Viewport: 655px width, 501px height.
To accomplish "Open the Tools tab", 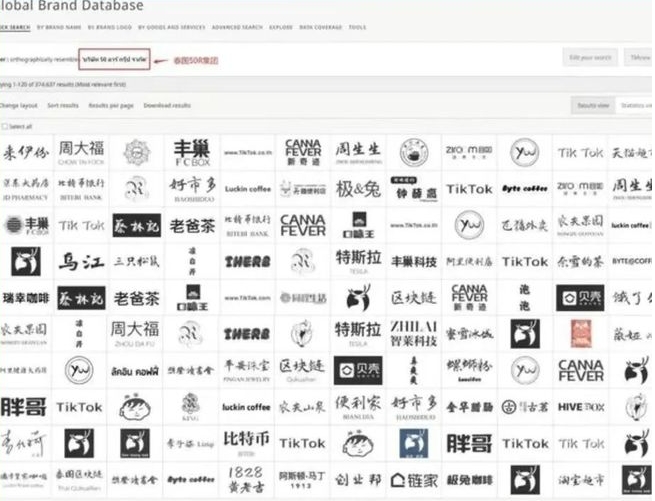I will [357, 27].
